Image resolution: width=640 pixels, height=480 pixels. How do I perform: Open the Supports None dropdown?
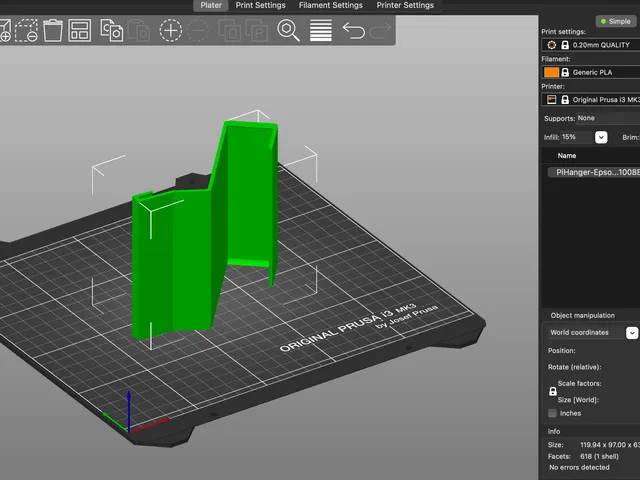click(x=608, y=118)
